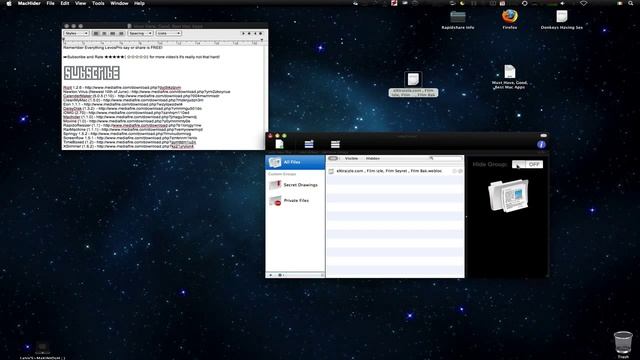Select the Private Files group
The image size is (640, 360).
[x=295, y=201]
